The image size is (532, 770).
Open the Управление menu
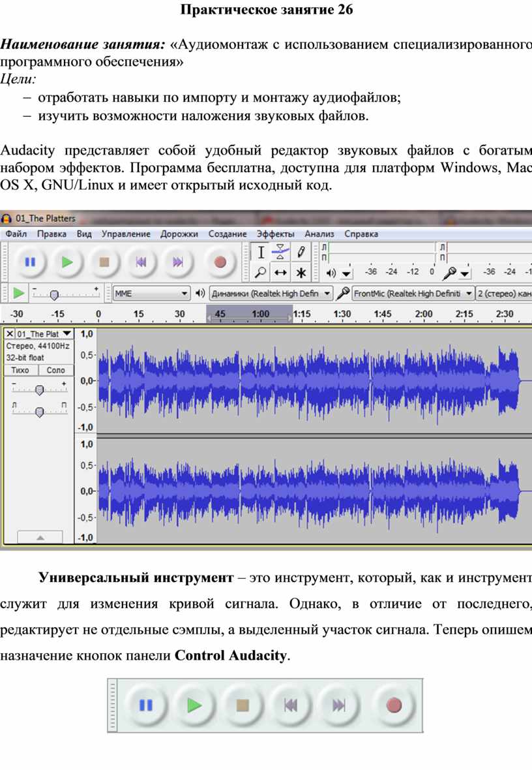coord(126,234)
